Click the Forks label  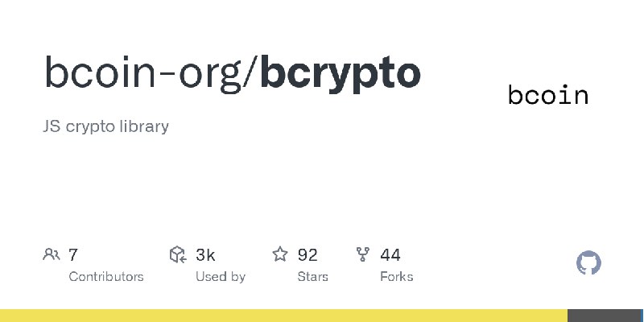point(397,277)
